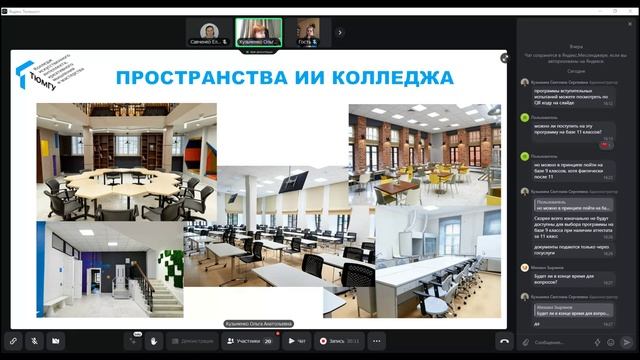The image size is (640, 360).
Task: Expand the shared presentation with the fullscreen icon
Action: (504, 58)
